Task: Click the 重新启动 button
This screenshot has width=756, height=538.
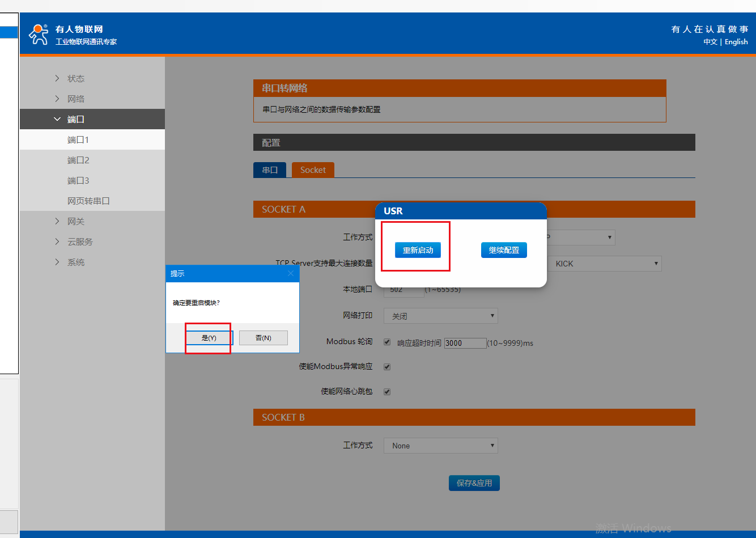Action: (x=418, y=250)
